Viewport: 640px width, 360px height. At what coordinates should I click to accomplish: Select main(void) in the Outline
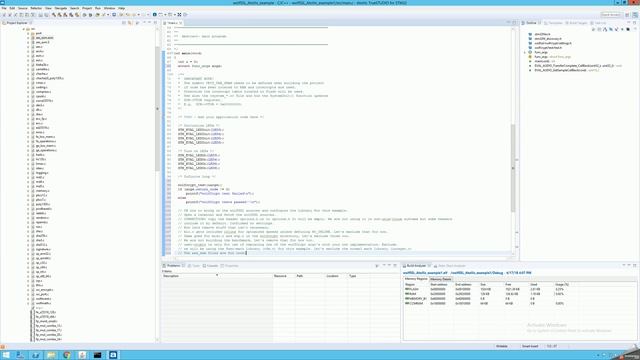coord(544,61)
